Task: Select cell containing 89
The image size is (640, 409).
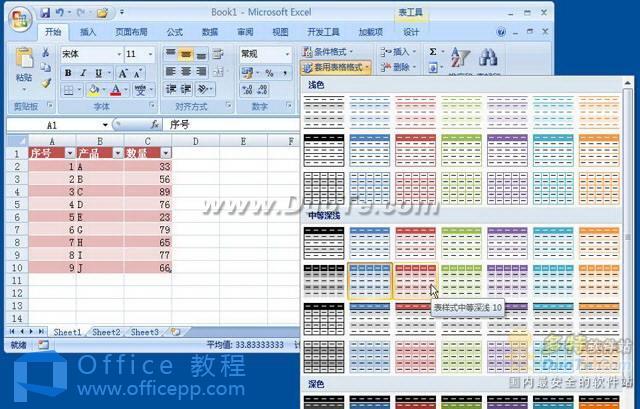Action: pyautogui.click(x=148, y=191)
